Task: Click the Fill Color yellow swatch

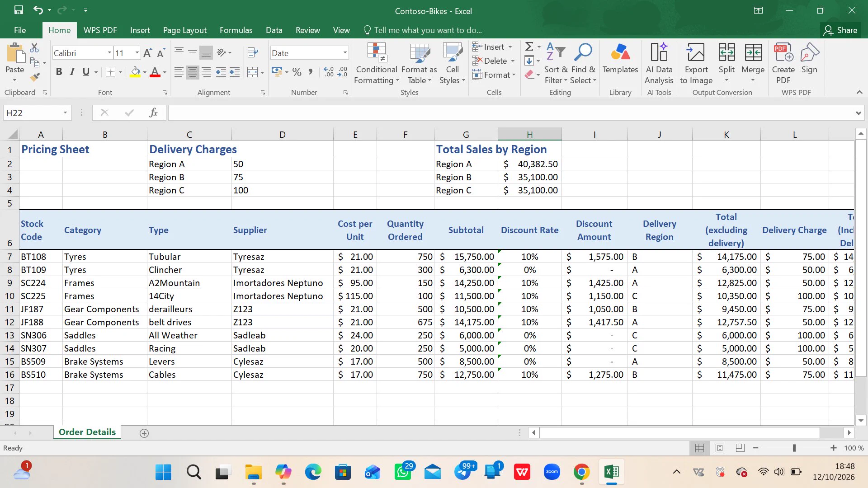Action: click(135, 72)
